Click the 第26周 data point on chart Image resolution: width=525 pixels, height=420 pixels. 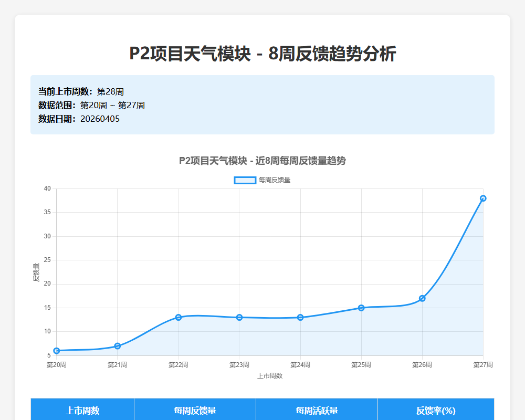(422, 298)
